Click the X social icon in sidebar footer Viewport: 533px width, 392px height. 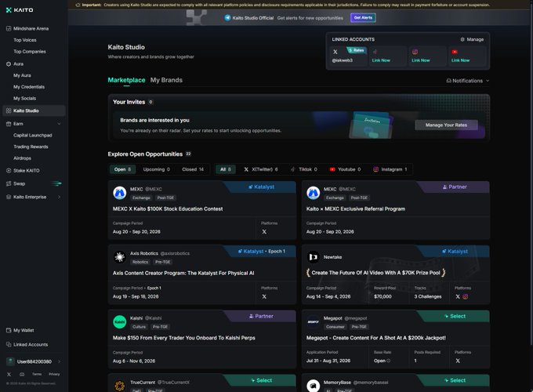(9, 374)
